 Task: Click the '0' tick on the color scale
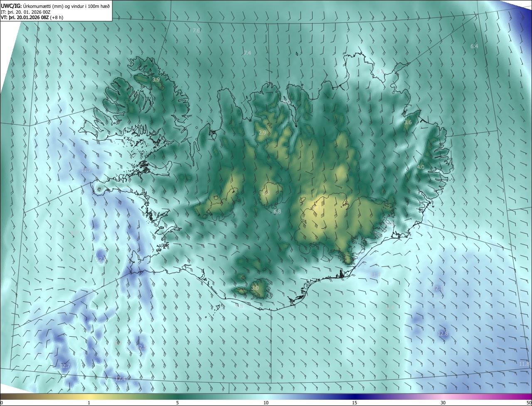[x=2, y=403]
